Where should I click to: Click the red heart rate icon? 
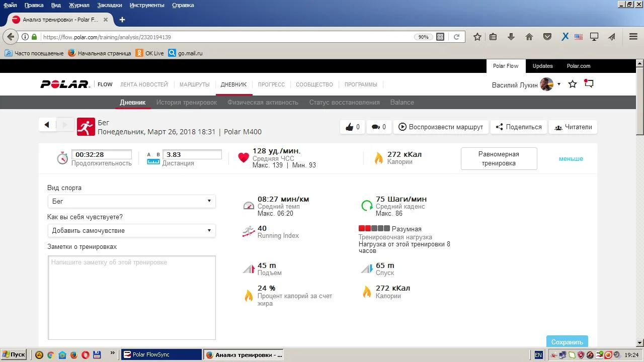coord(244,158)
